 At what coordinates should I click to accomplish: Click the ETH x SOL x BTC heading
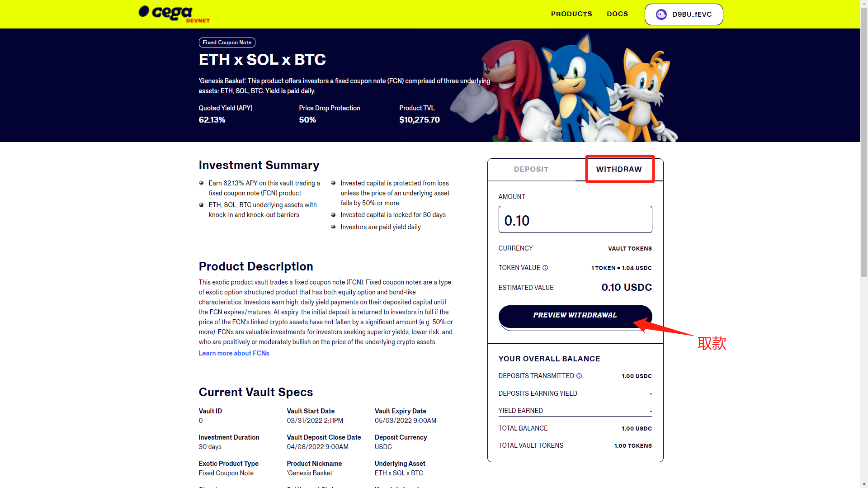(x=262, y=60)
